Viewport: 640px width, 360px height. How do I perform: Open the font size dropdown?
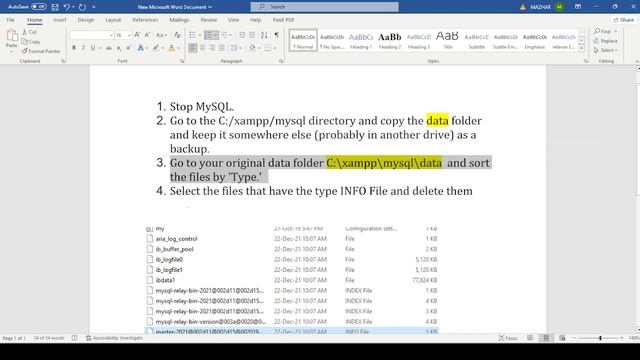coord(129,36)
